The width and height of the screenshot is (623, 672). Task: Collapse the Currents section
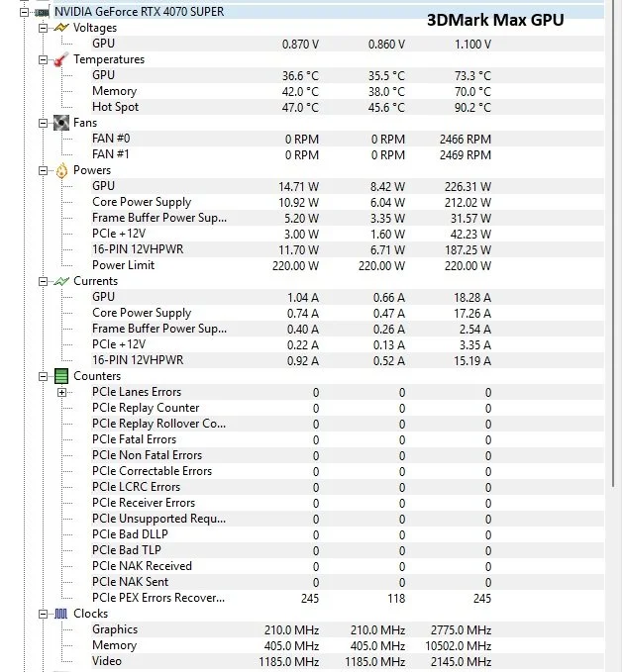pos(43,282)
